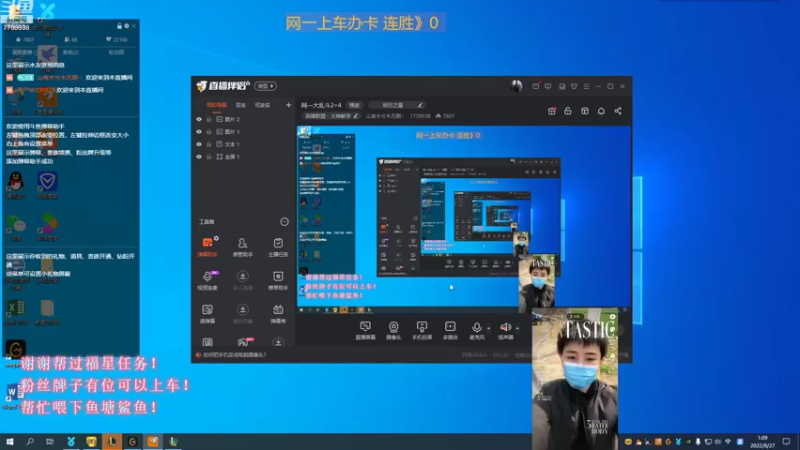Screen dimensions: 800x450
Task: Switch to the second scene tab
Action: [x=241, y=105]
